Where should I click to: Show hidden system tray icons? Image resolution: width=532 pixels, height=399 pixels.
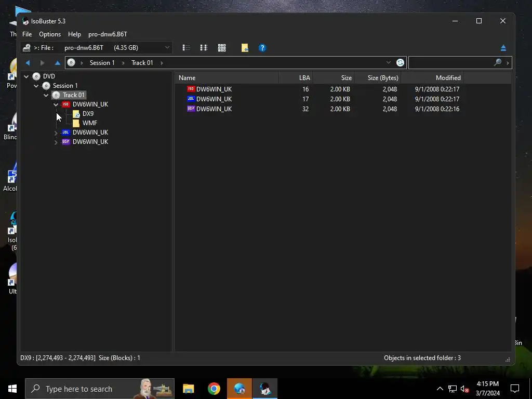(x=440, y=389)
